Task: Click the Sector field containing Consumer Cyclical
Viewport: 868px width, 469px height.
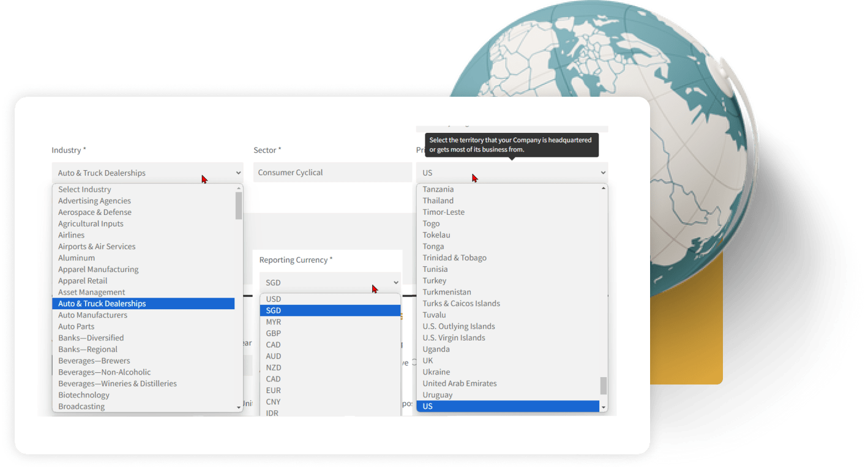Action: pyautogui.click(x=332, y=173)
